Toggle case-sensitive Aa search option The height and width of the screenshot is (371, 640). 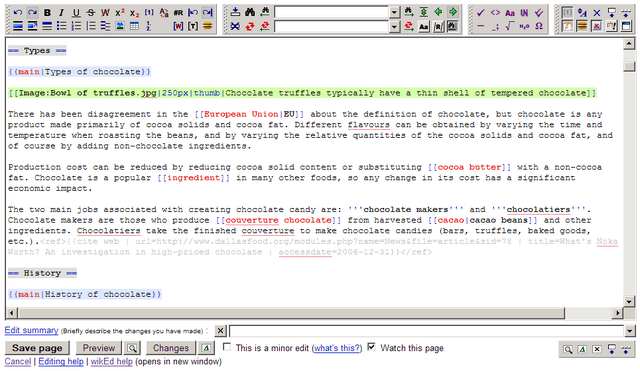424,27
